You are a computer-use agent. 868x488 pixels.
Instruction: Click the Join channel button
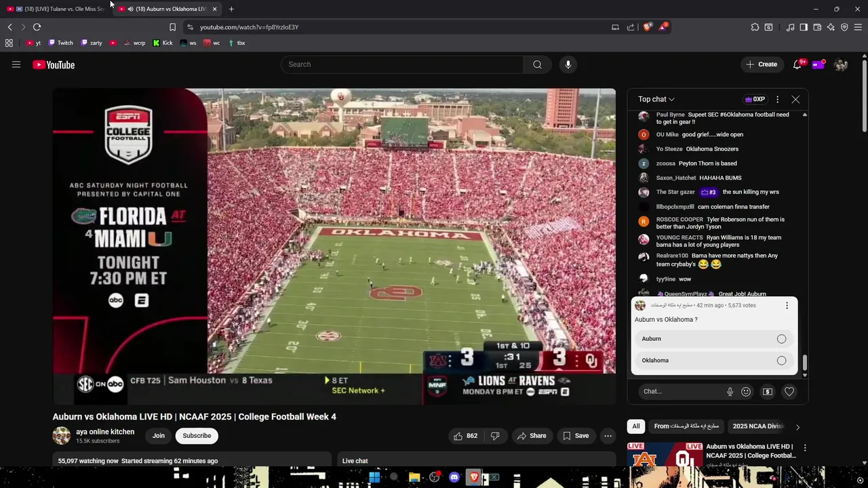pos(159,436)
